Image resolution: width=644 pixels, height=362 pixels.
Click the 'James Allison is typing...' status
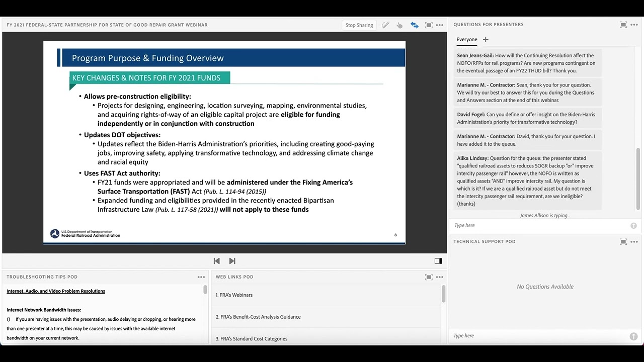pyautogui.click(x=545, y=216)
